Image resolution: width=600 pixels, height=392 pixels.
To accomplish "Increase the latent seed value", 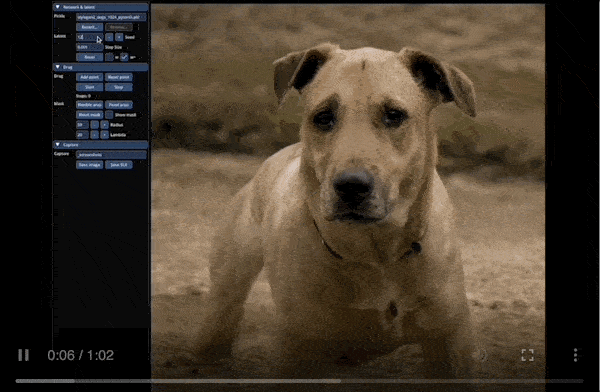I will point(119,37).
